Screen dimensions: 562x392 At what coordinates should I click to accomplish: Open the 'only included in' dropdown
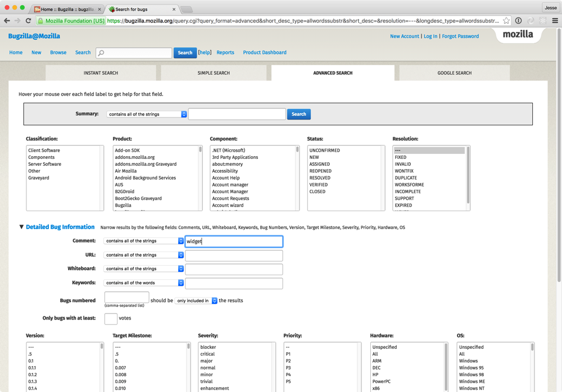[196, 301]
